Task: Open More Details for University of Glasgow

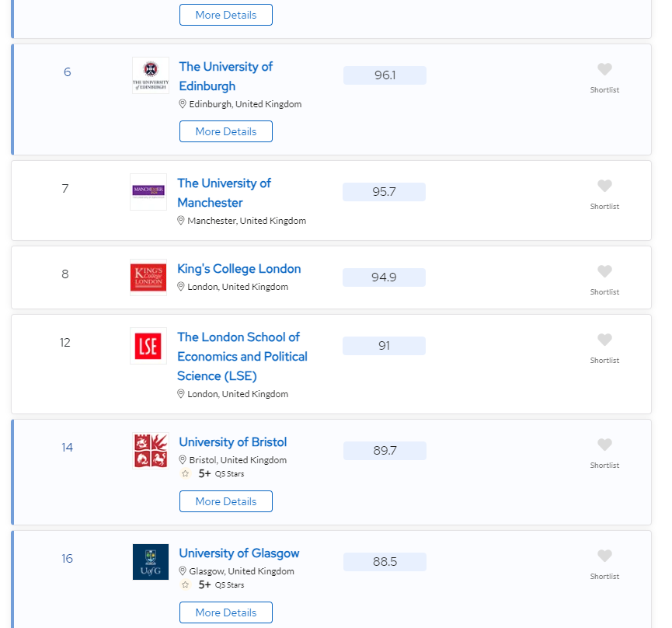Action: click(226, 612)
